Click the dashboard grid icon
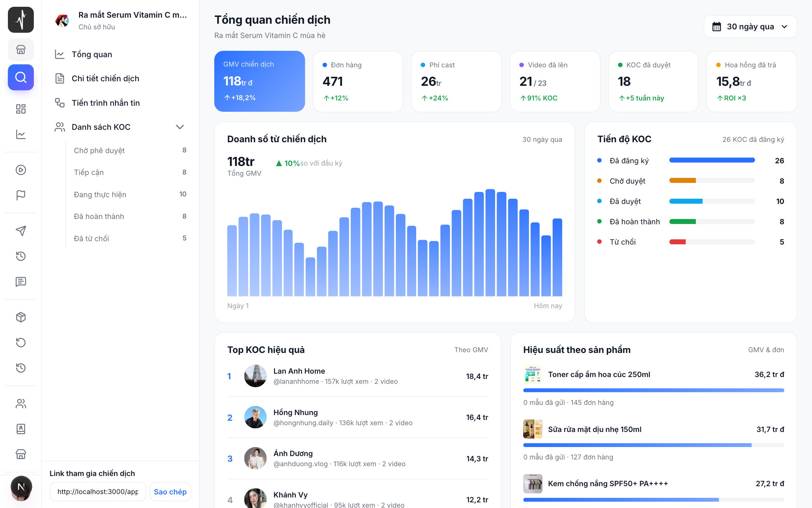The height and width of the screenshot is (508, 812). pyautogui.click(x=21, y=109)
